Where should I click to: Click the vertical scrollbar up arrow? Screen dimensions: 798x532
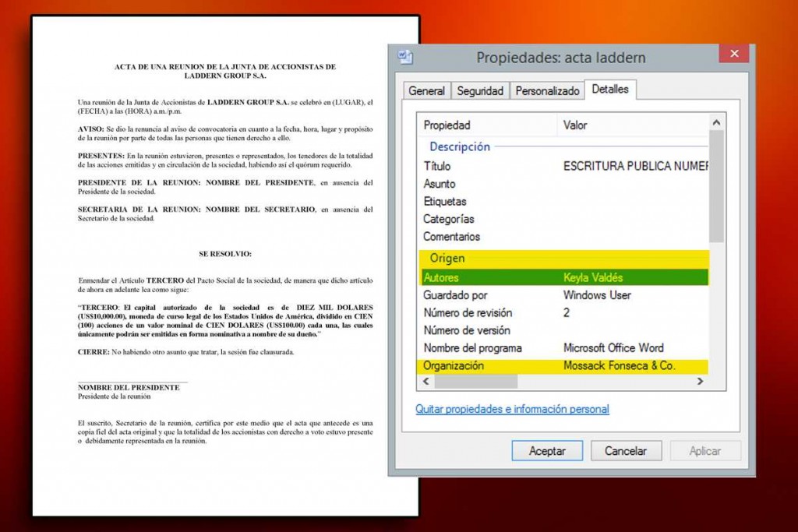(717, 123)
